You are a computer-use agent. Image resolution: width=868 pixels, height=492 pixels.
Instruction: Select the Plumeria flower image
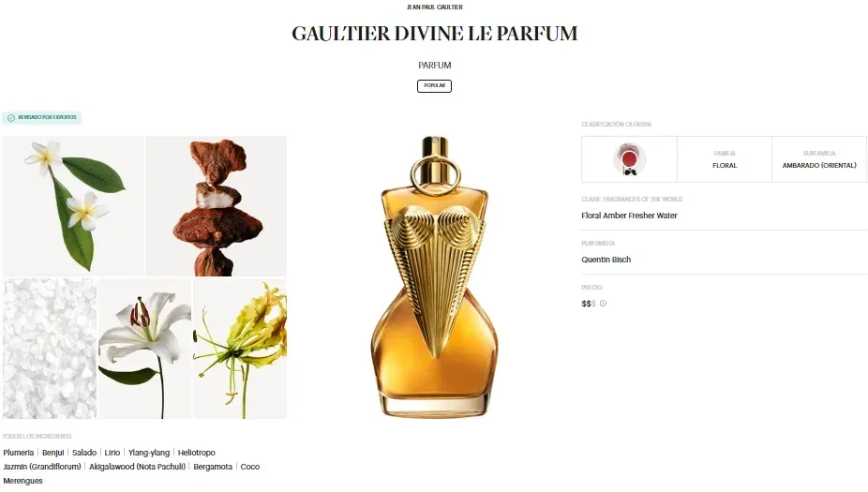pos(73,206)
